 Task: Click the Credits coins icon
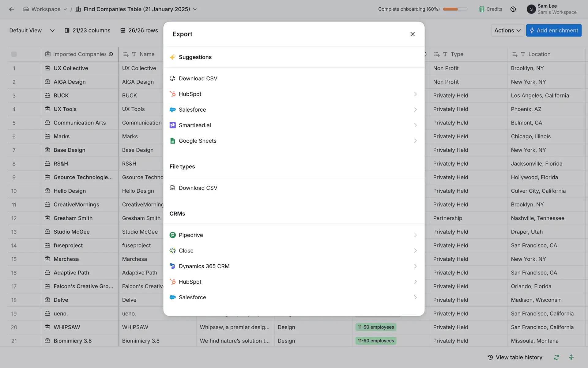pos(482,9)
